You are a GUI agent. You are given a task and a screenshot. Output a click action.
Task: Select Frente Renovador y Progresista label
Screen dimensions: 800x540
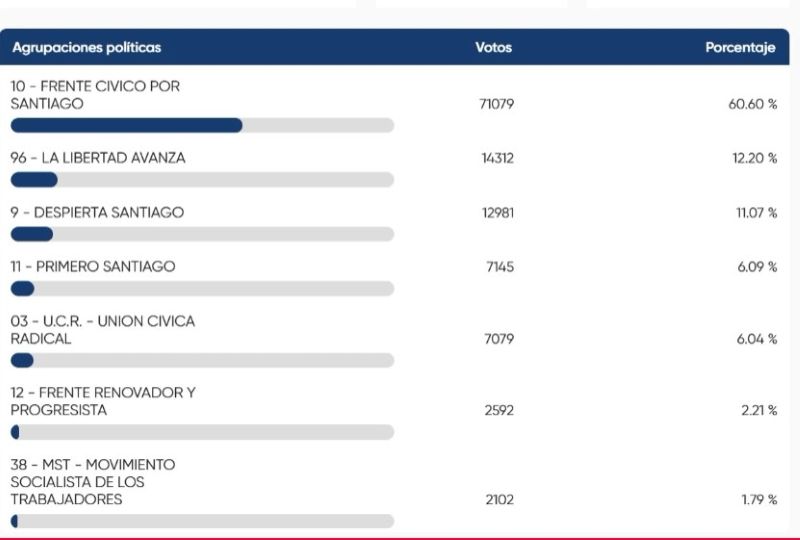point(103,401)
